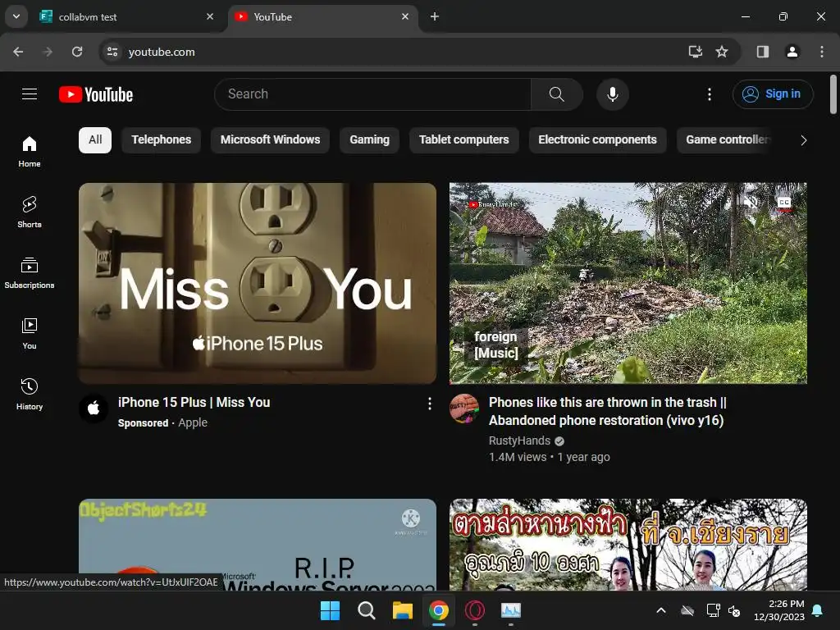Click the search magnifier button
840x630 pixels.
click(x=557, y=94)
